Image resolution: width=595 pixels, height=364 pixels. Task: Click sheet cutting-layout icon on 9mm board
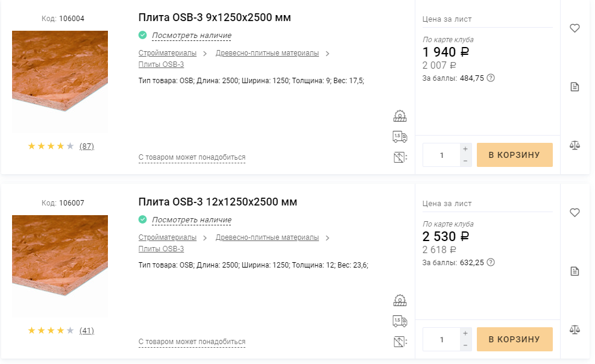point(400,158)
